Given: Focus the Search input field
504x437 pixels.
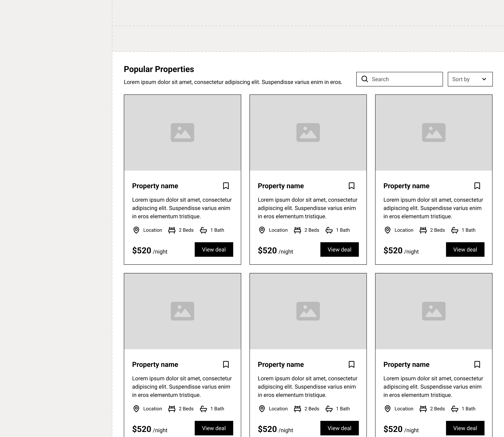Looking at the screenshot, I should point(399,79).
